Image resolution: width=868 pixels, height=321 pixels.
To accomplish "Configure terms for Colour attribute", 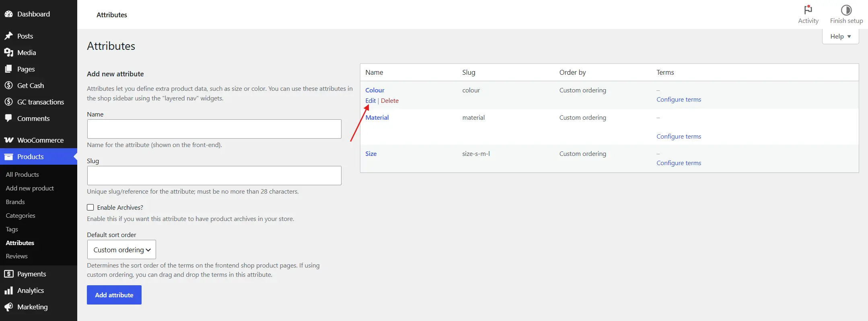I will coord(679,100).
